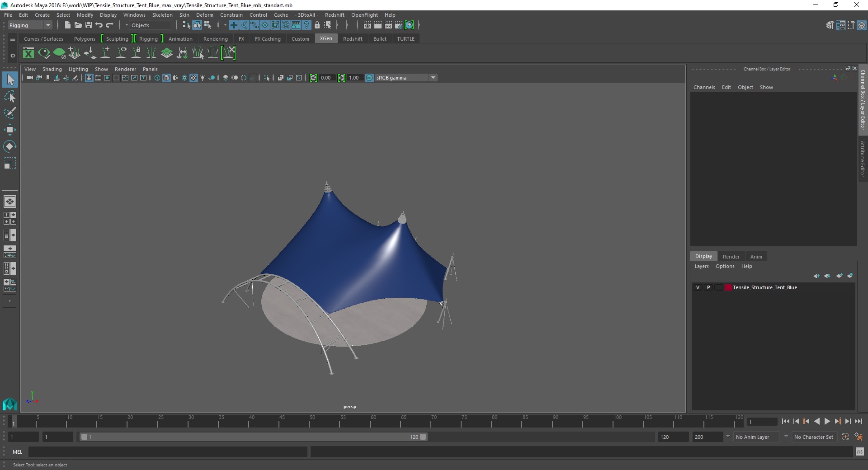Click the current frame input field
868x470 pixels.
point(762,422)
